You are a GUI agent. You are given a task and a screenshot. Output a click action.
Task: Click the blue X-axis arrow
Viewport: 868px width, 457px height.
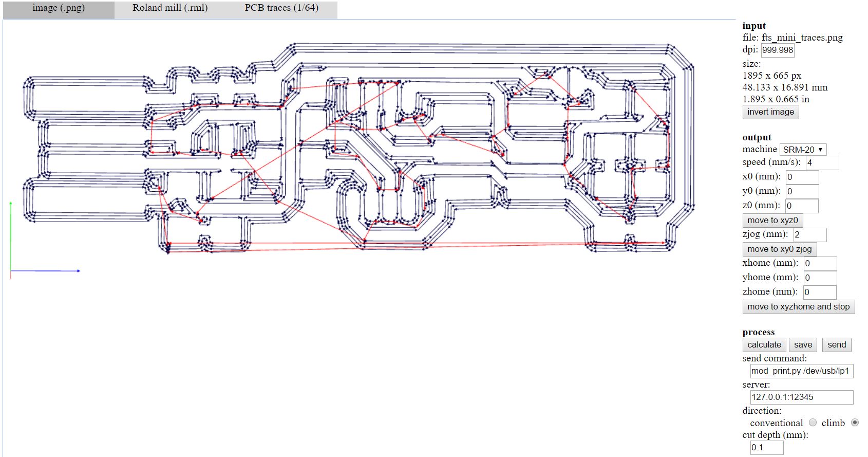[x=45, y=271]
